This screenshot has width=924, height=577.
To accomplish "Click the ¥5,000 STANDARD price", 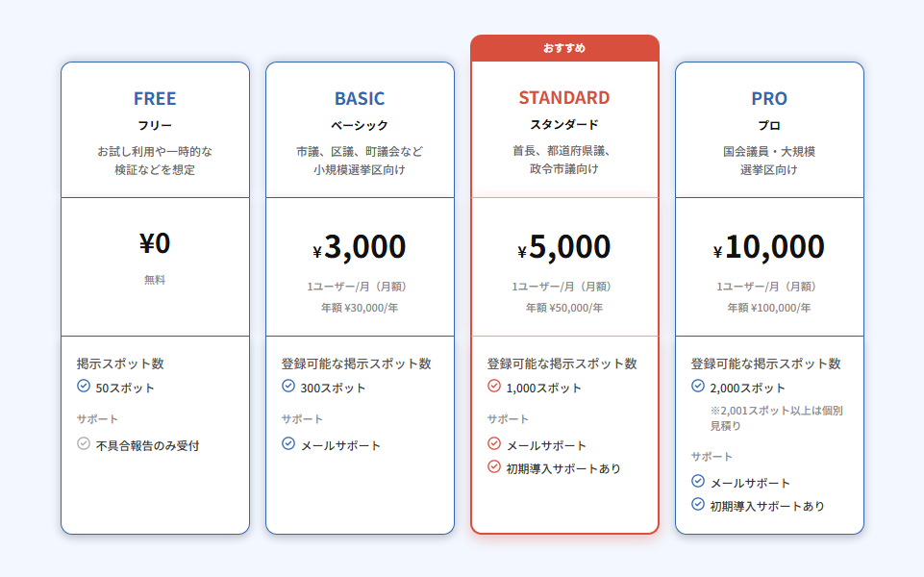I will [564, 247].
